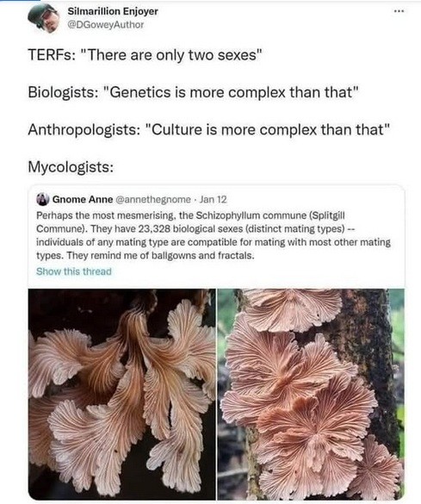Image resolution: width=421 pixels, height=504 pixels.
Task: Open the three-dot more options menu
Action: point(399,11)
